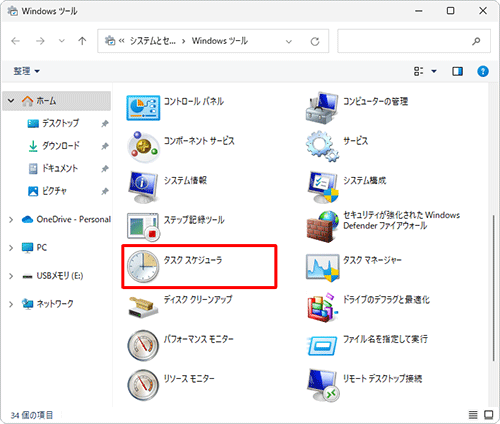The width and height of the screenshot is (500, 424).
Task: Click the search magnifier icon
Action: 476,41
